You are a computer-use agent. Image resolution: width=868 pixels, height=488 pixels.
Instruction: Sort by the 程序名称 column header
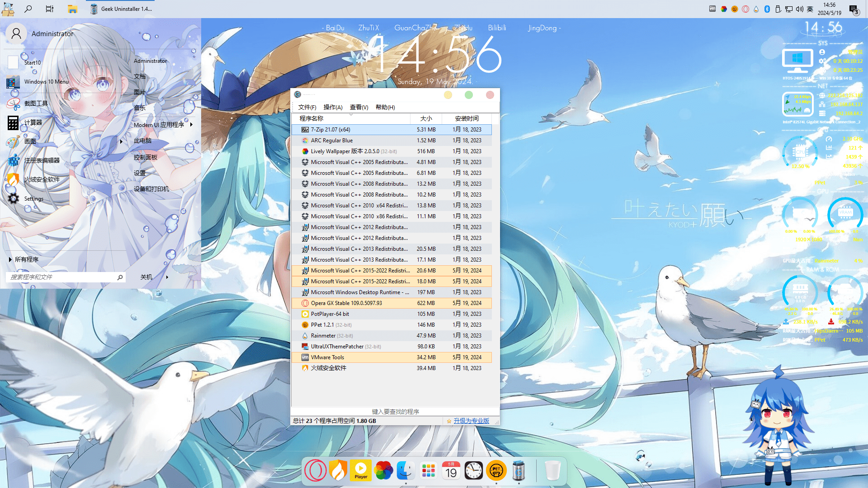tap(351, 118)
